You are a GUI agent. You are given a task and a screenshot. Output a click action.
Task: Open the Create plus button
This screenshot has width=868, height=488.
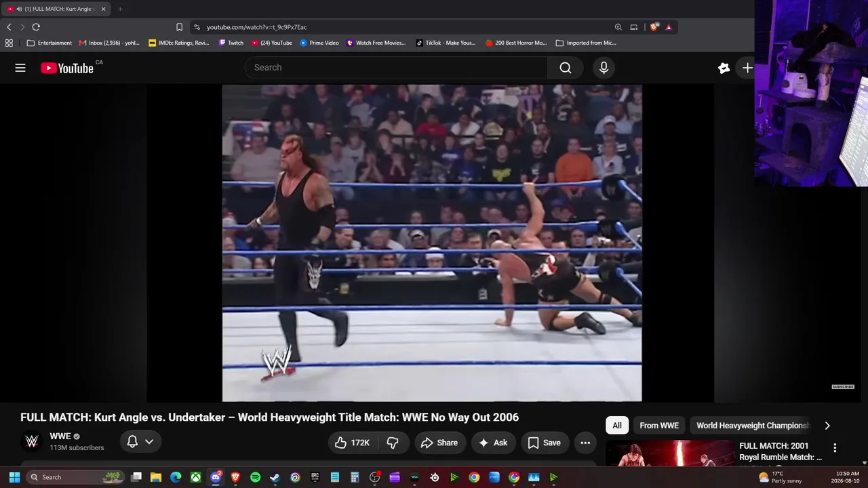pos(747,68)
